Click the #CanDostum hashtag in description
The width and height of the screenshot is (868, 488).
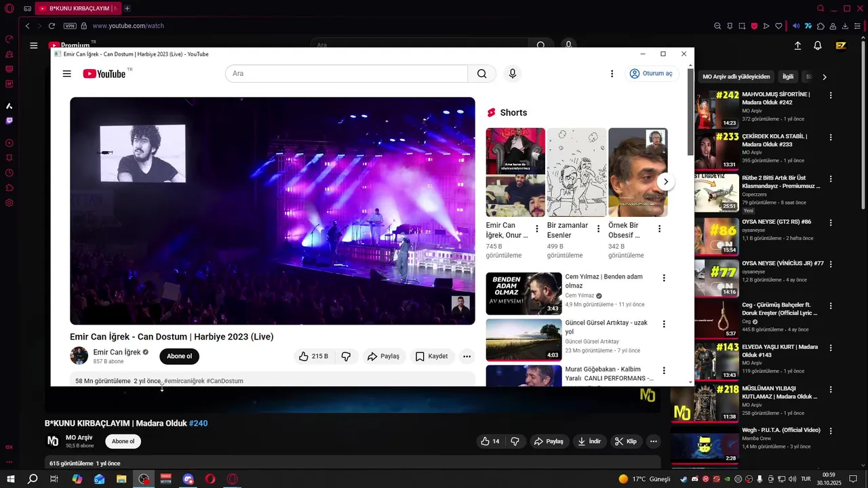click(224, 381)
